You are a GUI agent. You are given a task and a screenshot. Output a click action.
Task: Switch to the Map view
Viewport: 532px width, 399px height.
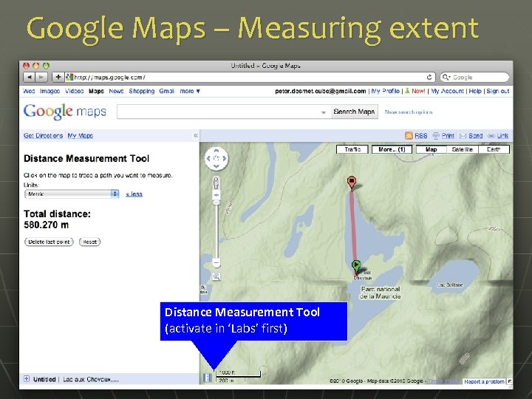coord(432,149)
